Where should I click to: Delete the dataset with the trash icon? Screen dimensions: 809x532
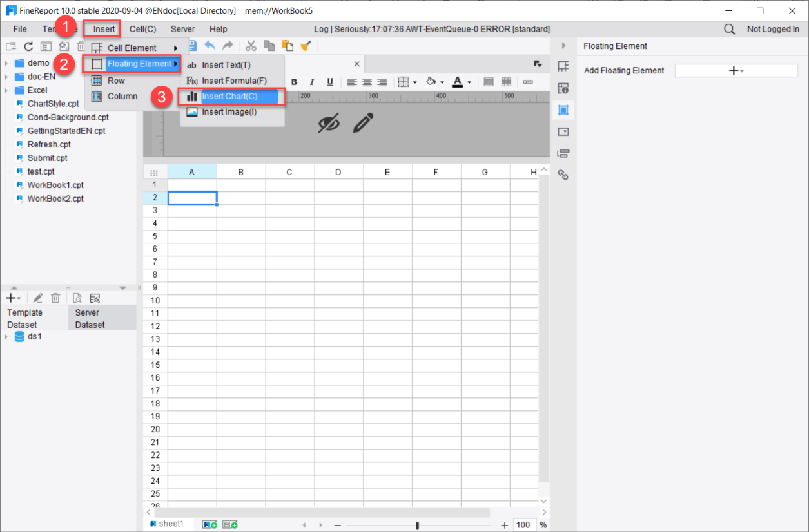[x=55, y=298]
